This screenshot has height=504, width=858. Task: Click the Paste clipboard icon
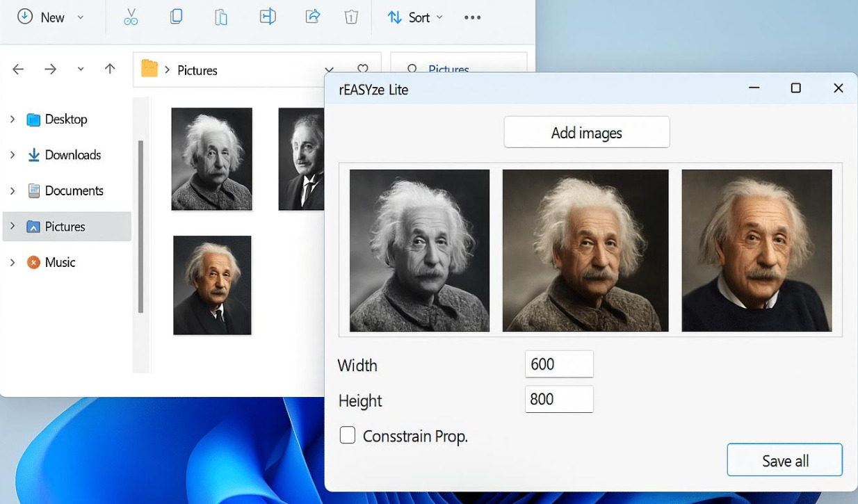(x=221, y=17)
